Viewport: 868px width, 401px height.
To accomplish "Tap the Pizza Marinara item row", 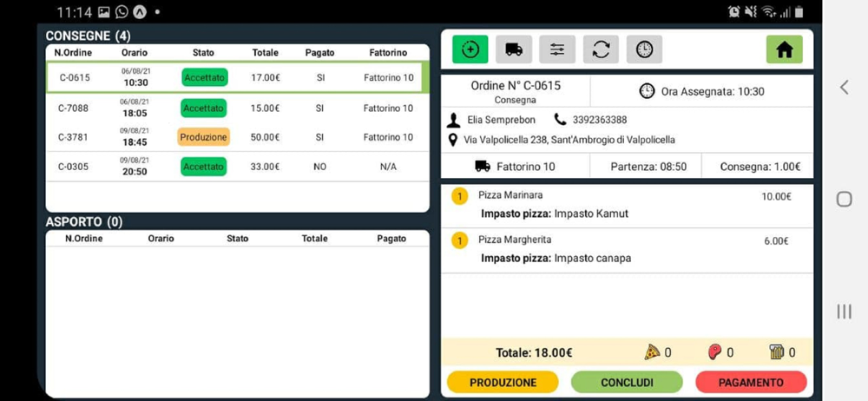I will click(627, 206).
